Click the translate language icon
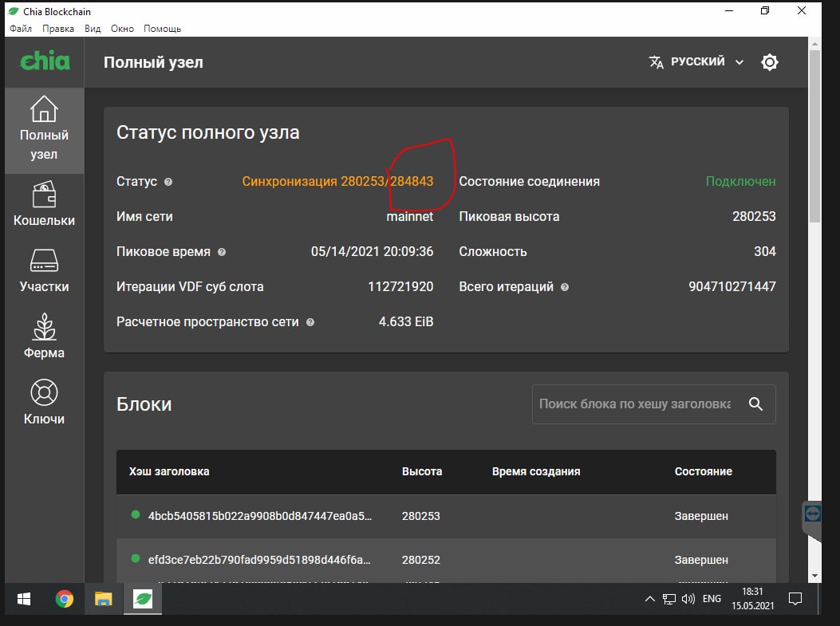 (657, 62)
